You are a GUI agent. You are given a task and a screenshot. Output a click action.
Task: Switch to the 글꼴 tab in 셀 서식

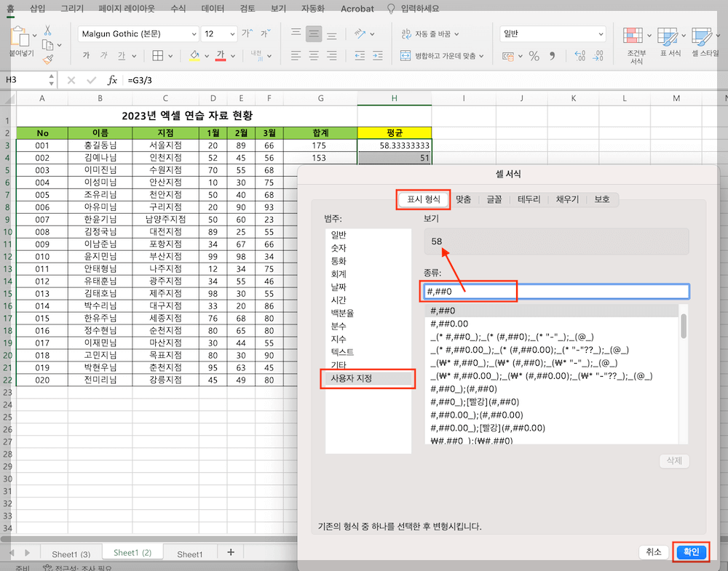494,199
